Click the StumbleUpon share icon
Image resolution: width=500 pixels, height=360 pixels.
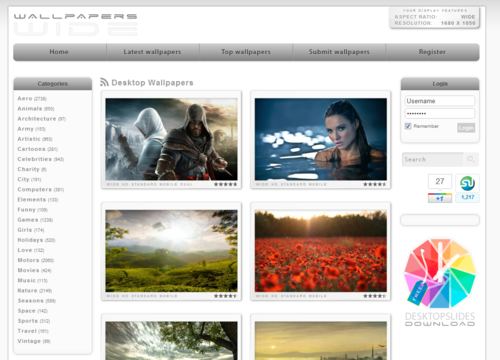[467, 183]
